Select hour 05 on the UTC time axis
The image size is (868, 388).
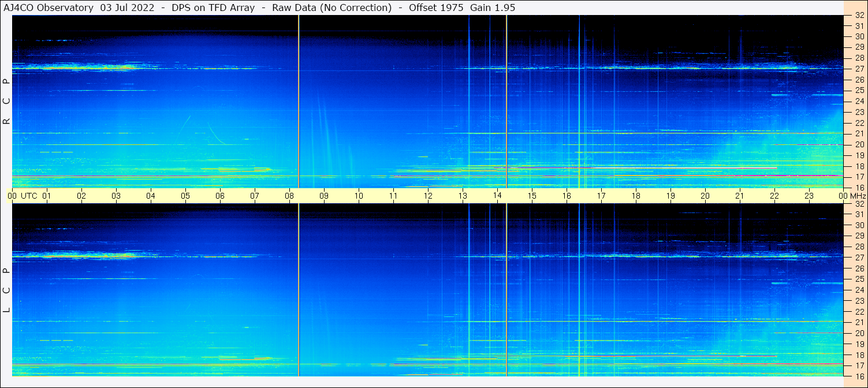(x=185, y=196)
